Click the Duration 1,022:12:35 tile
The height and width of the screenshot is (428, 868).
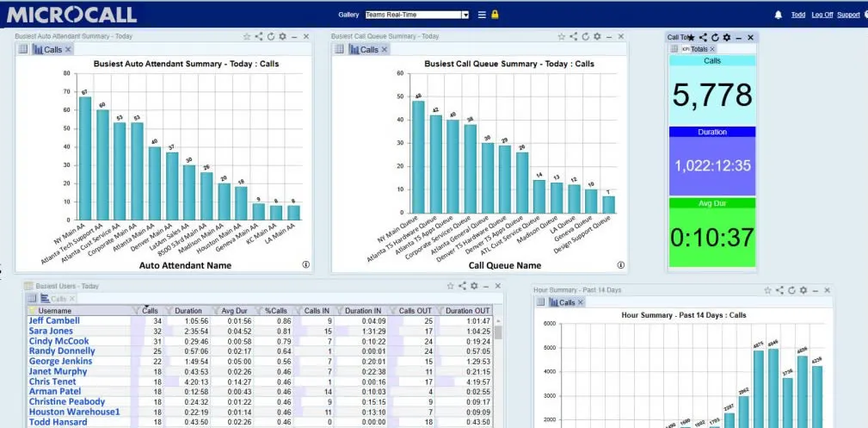pos(712,161)
